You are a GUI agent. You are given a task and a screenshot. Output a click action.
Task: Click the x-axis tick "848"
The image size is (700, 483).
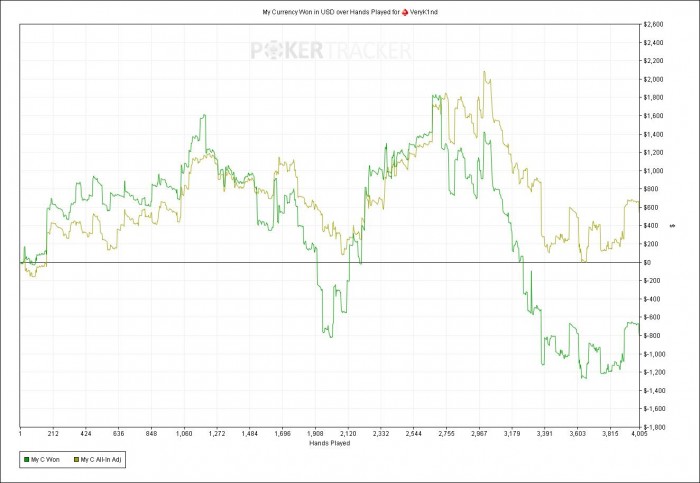(152, 433)
